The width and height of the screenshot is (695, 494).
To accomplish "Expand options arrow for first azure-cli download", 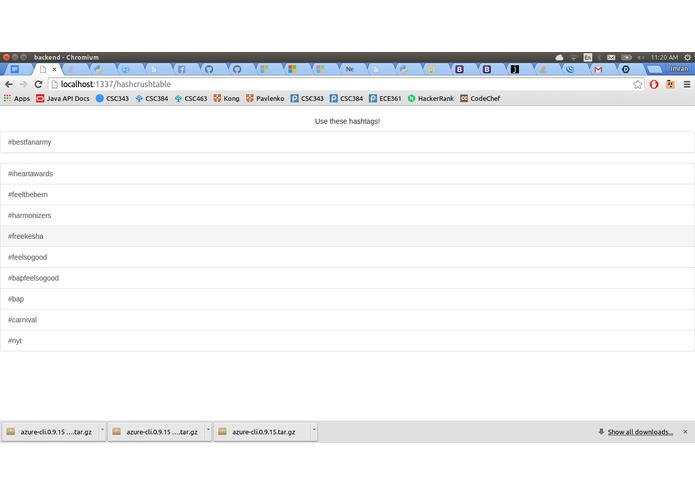I will pyautogui.click(x=102, y=431).
